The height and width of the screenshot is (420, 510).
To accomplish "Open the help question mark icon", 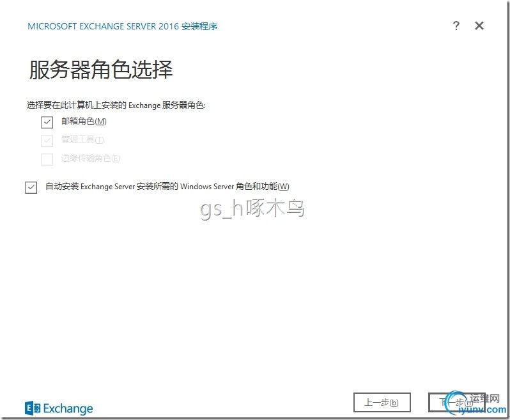I will pyautogui.click(x=456, y=26).
